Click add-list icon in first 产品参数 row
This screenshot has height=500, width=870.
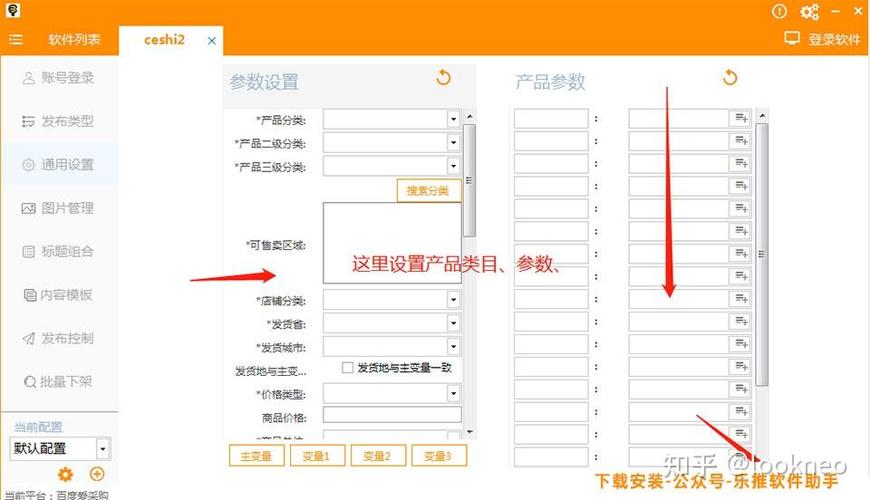[x=741, y=118]
